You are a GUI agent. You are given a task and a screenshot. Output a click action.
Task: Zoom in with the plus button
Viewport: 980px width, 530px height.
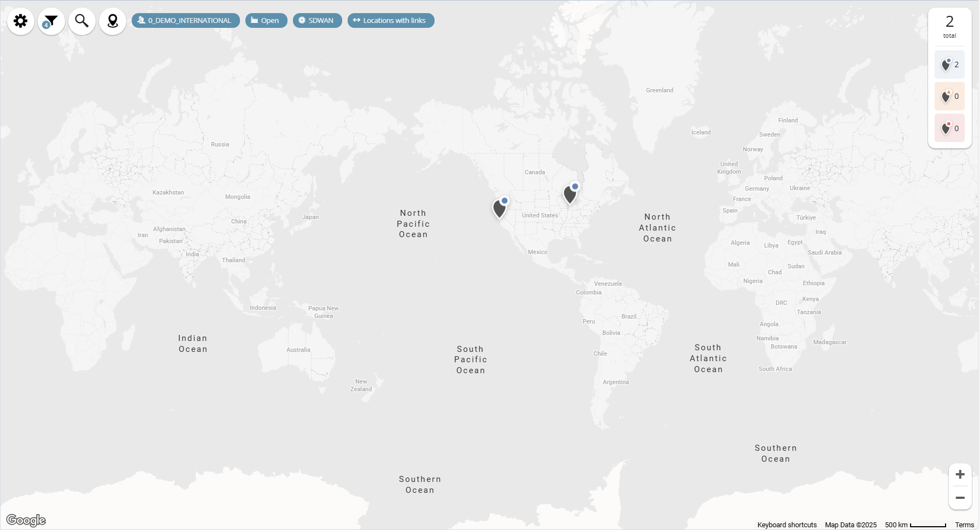(x=960, y=474)
